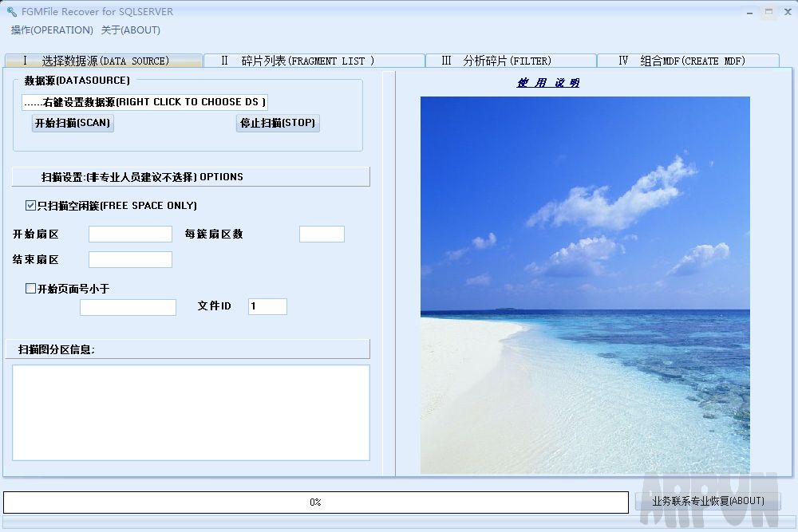
Task: Uncheck 只扫描空闲簇(FREE SPACE ONLY)
Action: (30, 205)
